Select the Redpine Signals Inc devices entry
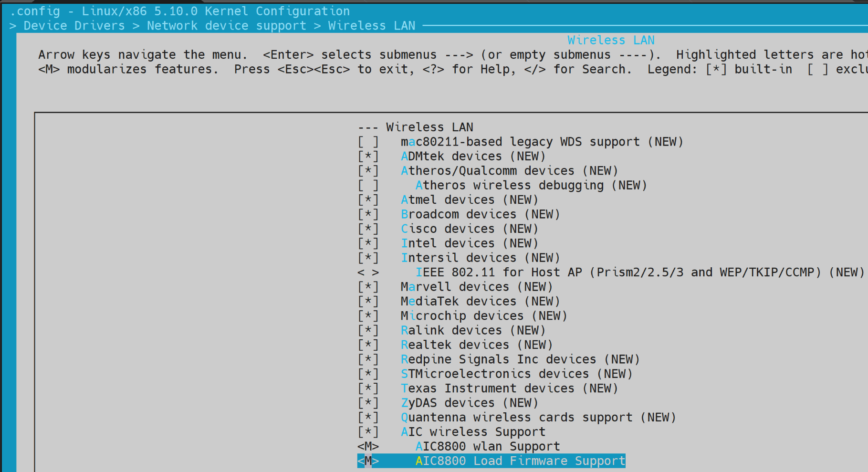 520,359
